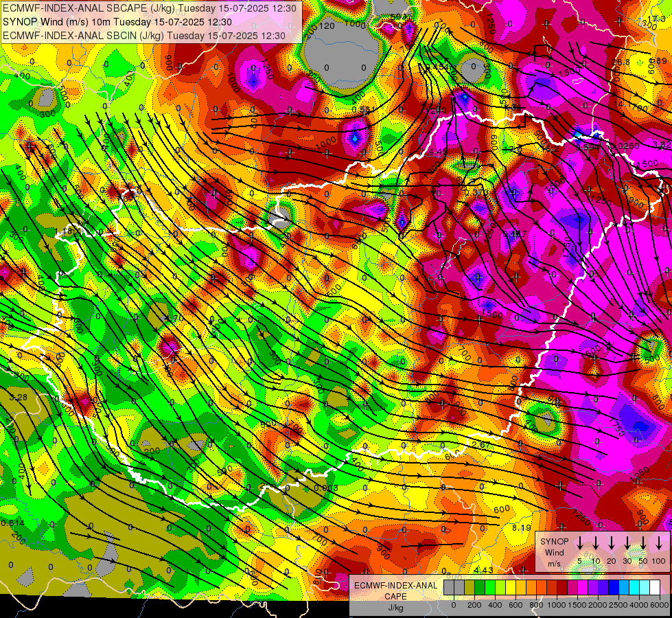
Task: Click the 100 m/s wind arrow in the SYNOP legend
Action: coord(659,543)
